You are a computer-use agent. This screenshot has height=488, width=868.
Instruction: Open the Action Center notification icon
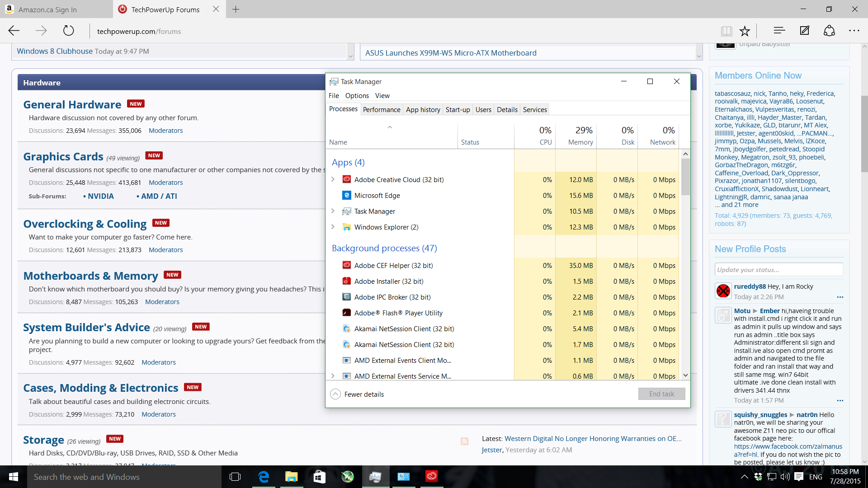(x=799, y=477)
